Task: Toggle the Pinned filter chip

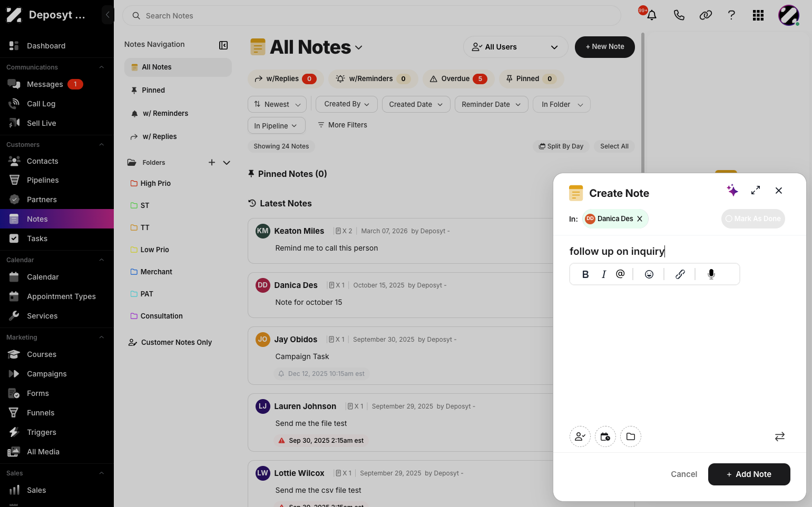Action: click(531, 78)
